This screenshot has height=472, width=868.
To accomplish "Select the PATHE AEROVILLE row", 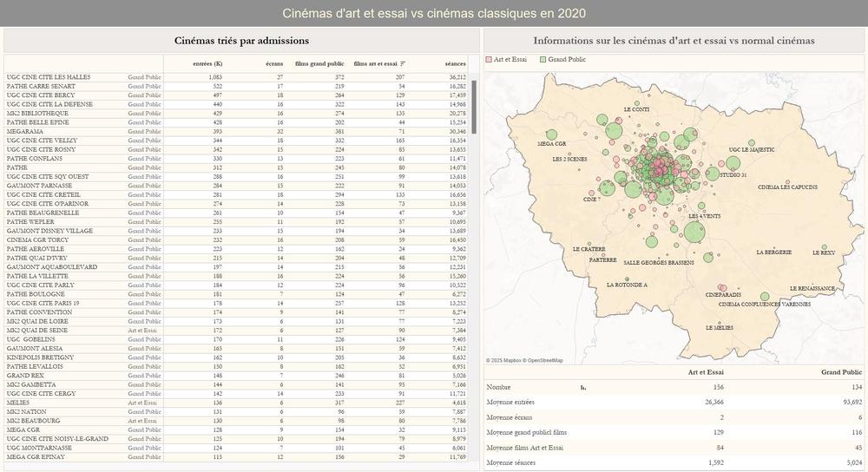I will (x=236, y=249).
